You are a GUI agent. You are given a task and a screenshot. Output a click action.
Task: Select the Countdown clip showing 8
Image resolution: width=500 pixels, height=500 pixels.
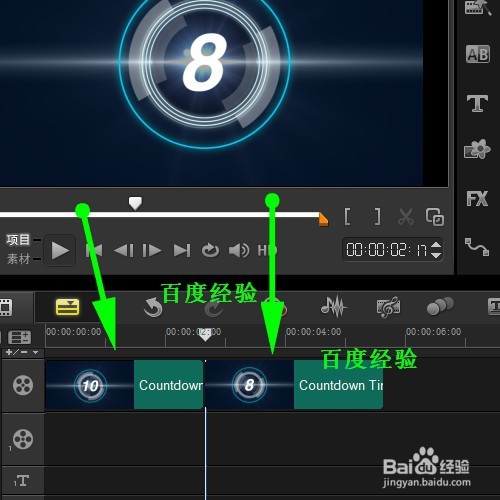(x=294, y=385)
